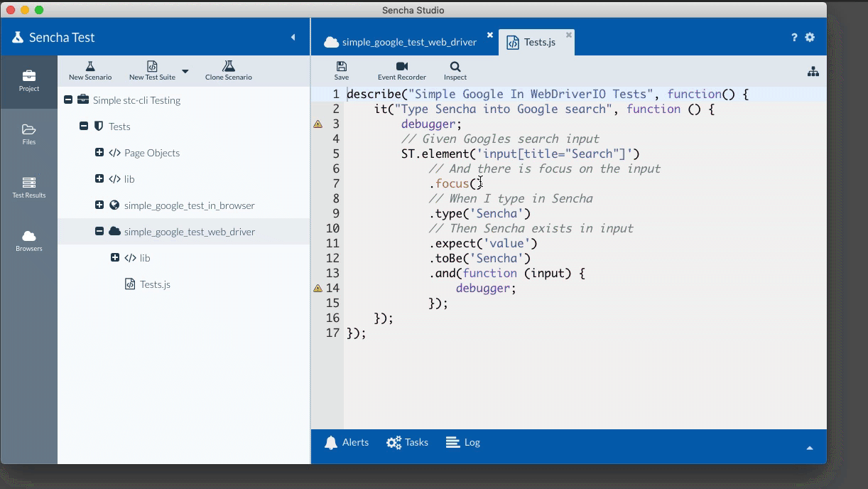Expand the top-level lib folder
Image resolution: width=868 pixels, height=489 pixels.
tap(99, 179)
